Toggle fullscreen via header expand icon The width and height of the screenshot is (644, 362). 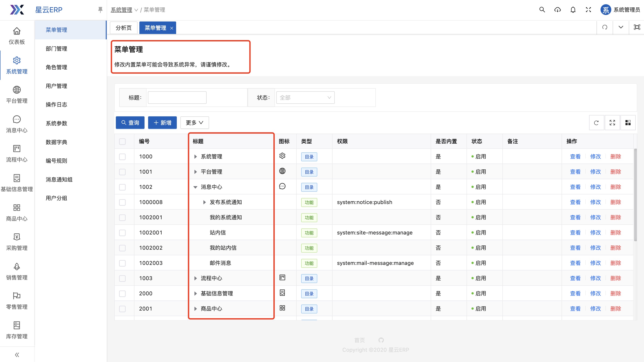coord(588,10)
